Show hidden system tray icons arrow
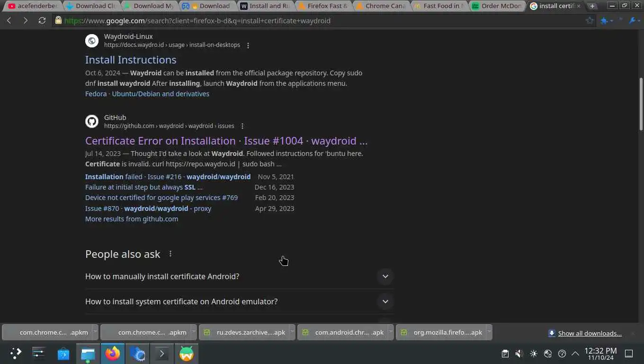 [x=575, y=354]
